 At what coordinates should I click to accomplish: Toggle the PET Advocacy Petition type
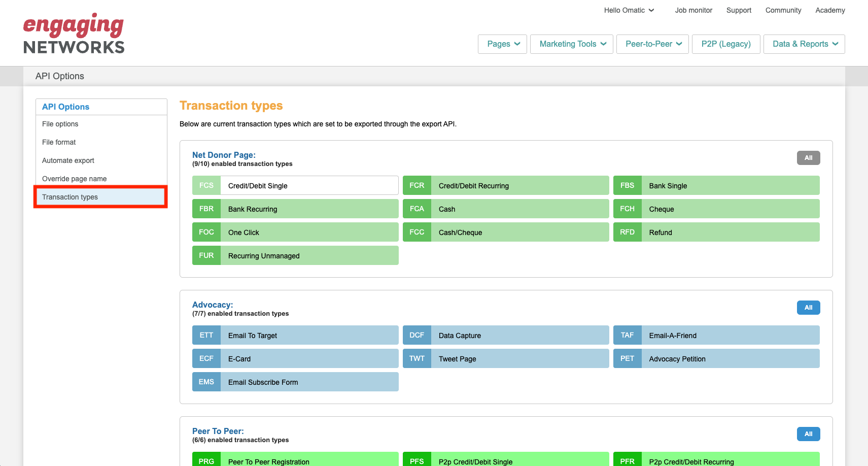(x=716, y=358)
